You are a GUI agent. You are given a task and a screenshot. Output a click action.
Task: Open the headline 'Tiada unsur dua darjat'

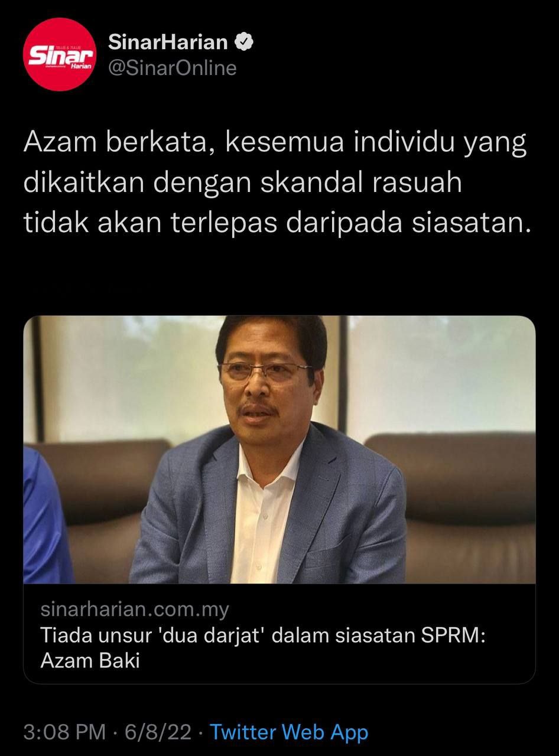[x=263, y=635]
